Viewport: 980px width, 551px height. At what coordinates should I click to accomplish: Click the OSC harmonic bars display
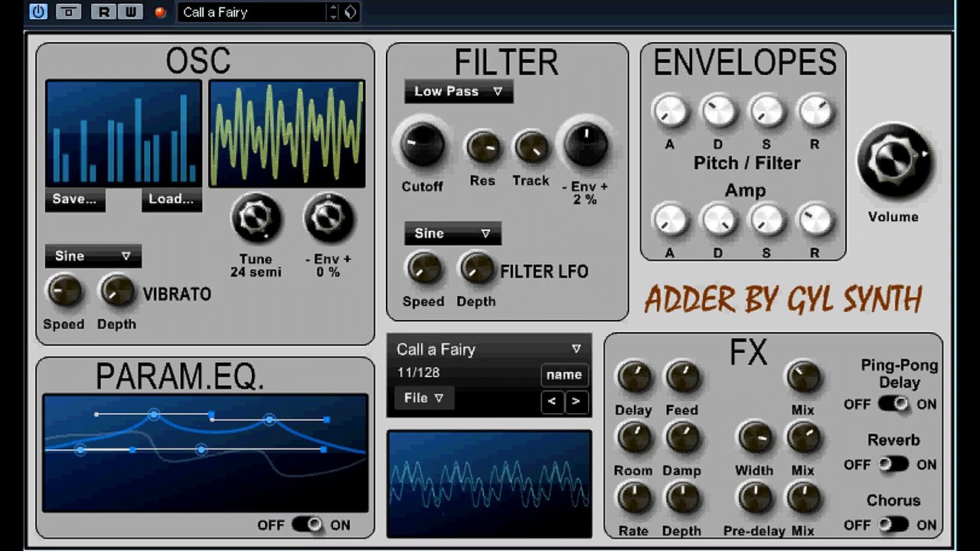click(x=123, y=133)
